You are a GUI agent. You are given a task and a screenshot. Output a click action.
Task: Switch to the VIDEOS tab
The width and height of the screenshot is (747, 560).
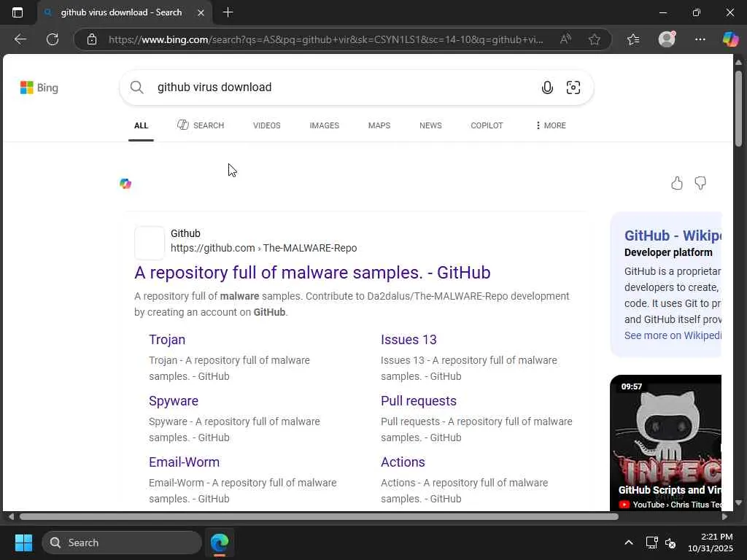267,125
